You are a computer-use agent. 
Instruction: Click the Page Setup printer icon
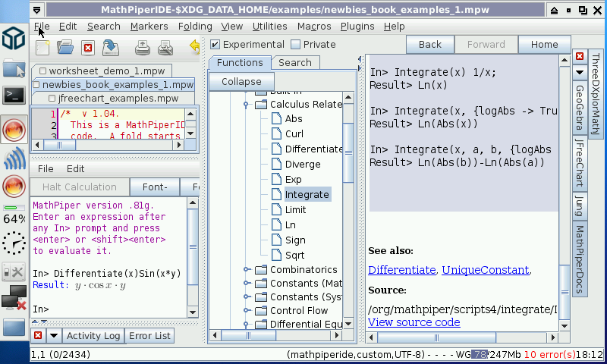coord(165,48)
